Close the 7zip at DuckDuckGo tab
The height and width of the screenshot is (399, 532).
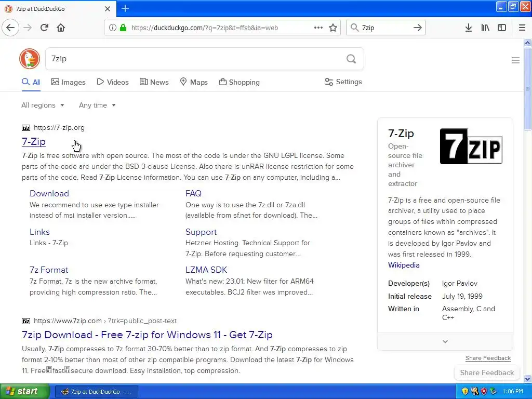(x=108, y=9)
